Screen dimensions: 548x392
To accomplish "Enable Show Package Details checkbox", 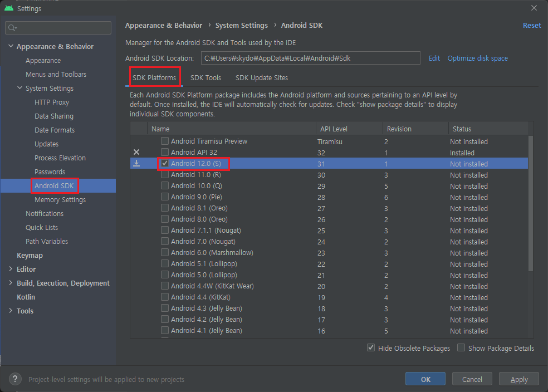I will [461, 347].
